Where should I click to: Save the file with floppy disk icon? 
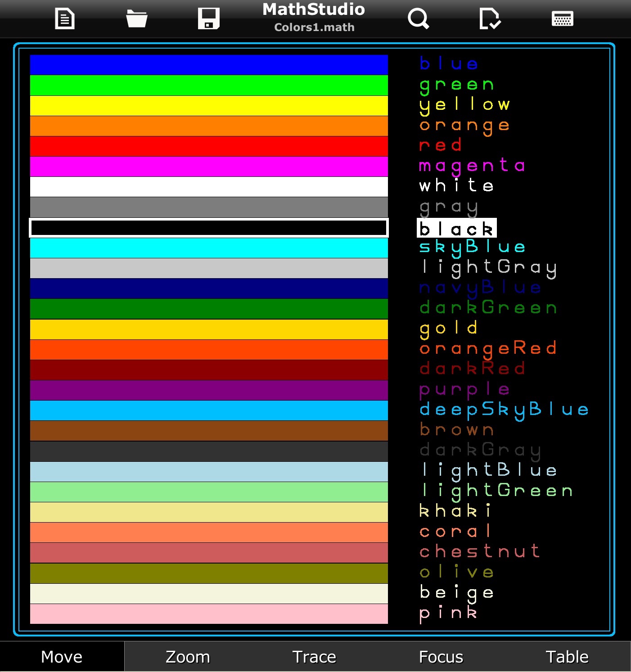[x=208, y=19]
